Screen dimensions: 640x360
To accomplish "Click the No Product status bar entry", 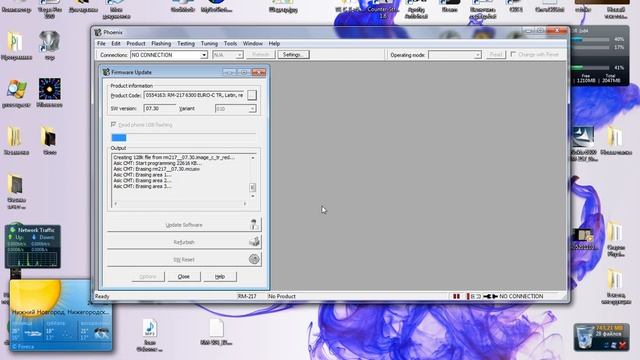I will (x=282, y=296).
